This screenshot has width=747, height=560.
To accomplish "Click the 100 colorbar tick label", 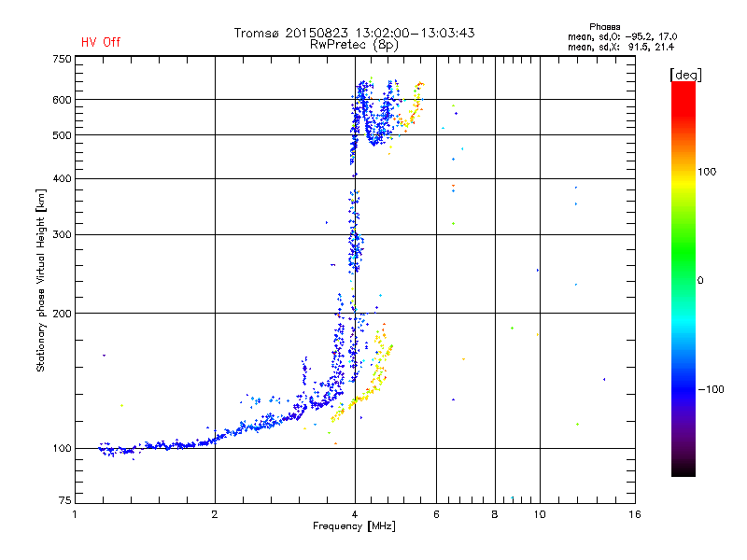I will coord(707,172).
